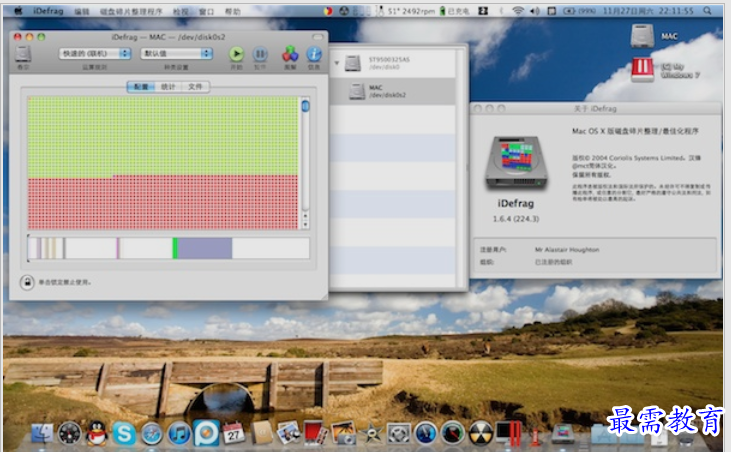
Task: Open iTunes from the Dock
Action: click(179, 434)
